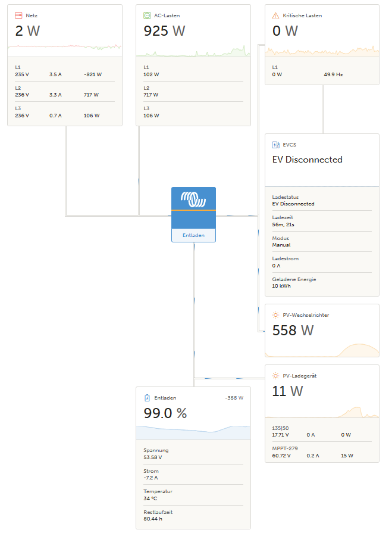Click the Netz power history graph
The height and width of the screenshot is (533, 392).
tap(64, 48)
